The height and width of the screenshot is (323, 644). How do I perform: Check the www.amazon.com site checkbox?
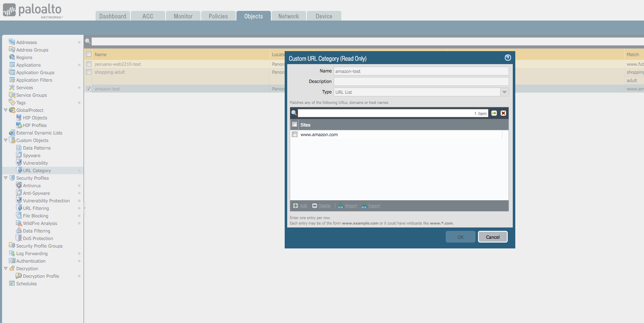coord(294,134)
